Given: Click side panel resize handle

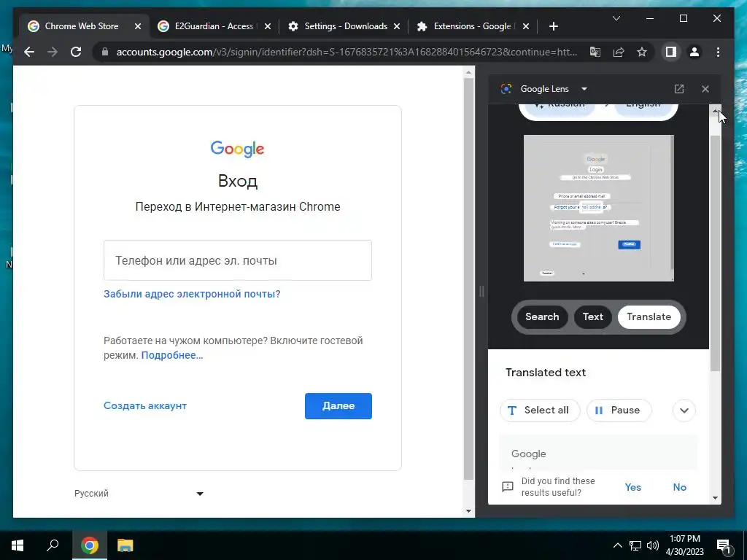Looking at the screenshot, I should pyautogui.click(x=481, y=292).
